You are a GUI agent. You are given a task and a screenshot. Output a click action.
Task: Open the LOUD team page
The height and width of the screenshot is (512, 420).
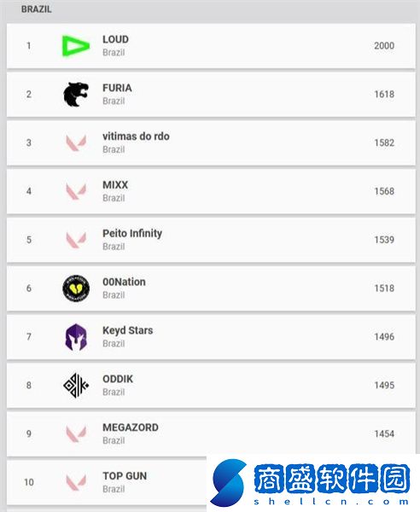[115, 39]
